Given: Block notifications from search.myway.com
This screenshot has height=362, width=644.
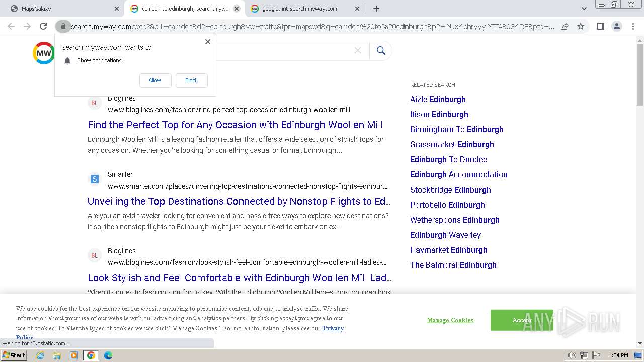Looking at the screenshot, I should click(x=191, y=80).
